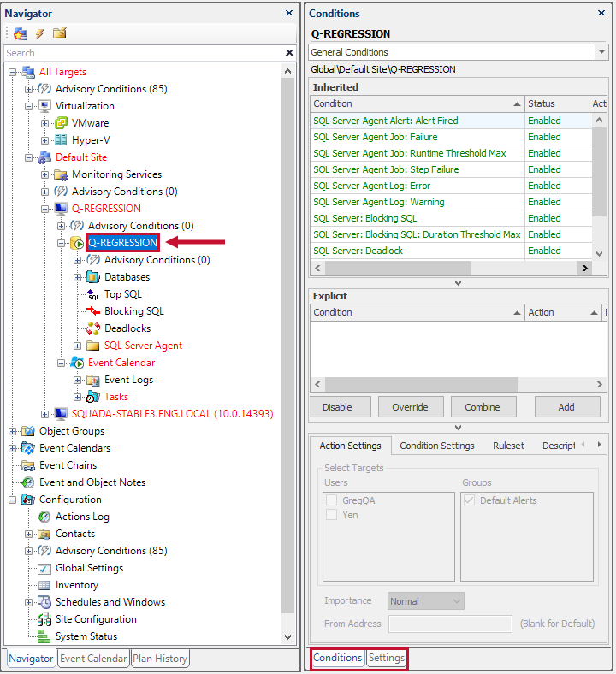
Task: Expand the SQUADA-STABLE3.ENG.LOCAL node
Action: click(44, 414)
